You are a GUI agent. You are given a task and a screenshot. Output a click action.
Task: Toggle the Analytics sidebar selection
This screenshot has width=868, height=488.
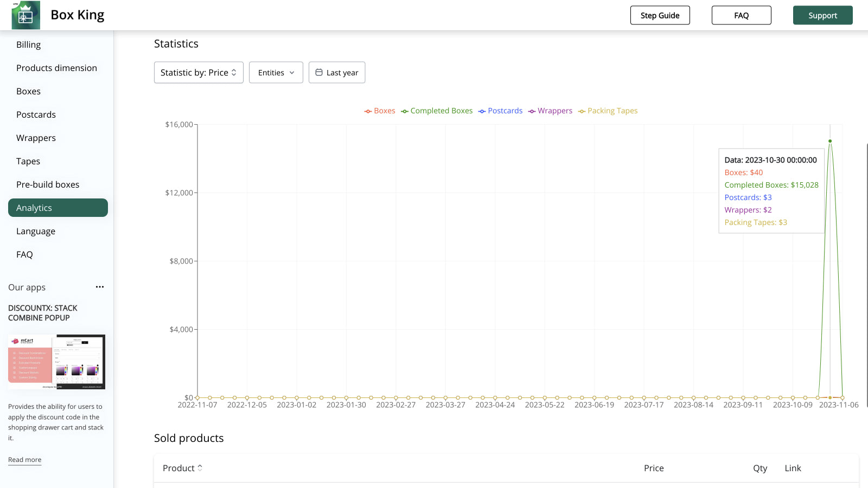[58, 207]
